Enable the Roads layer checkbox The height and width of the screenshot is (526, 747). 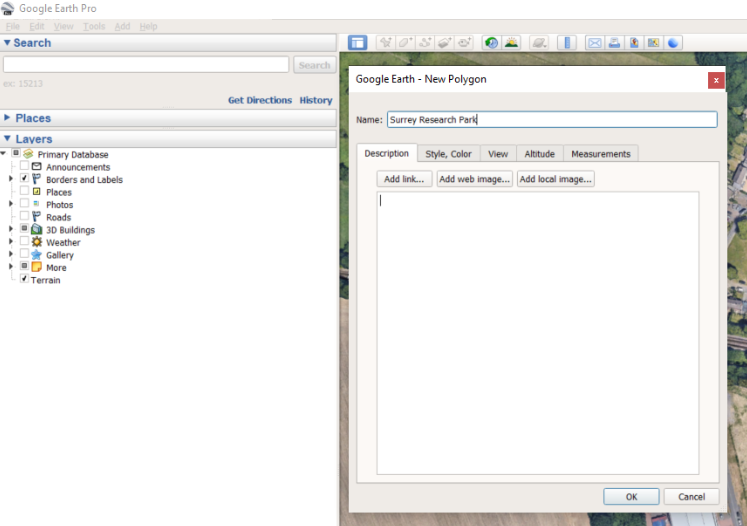click(25, 217)
